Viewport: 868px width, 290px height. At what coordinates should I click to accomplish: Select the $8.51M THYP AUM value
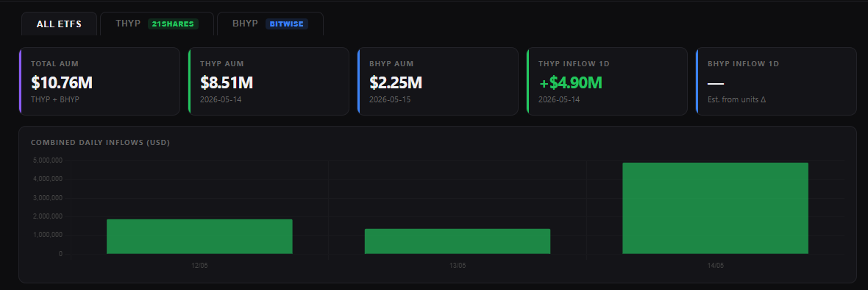(x=227, y=82)
